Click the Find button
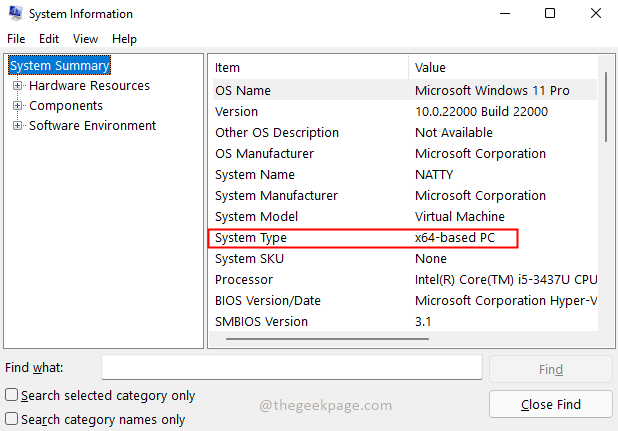Screen dimensions: 618x431 551,369
